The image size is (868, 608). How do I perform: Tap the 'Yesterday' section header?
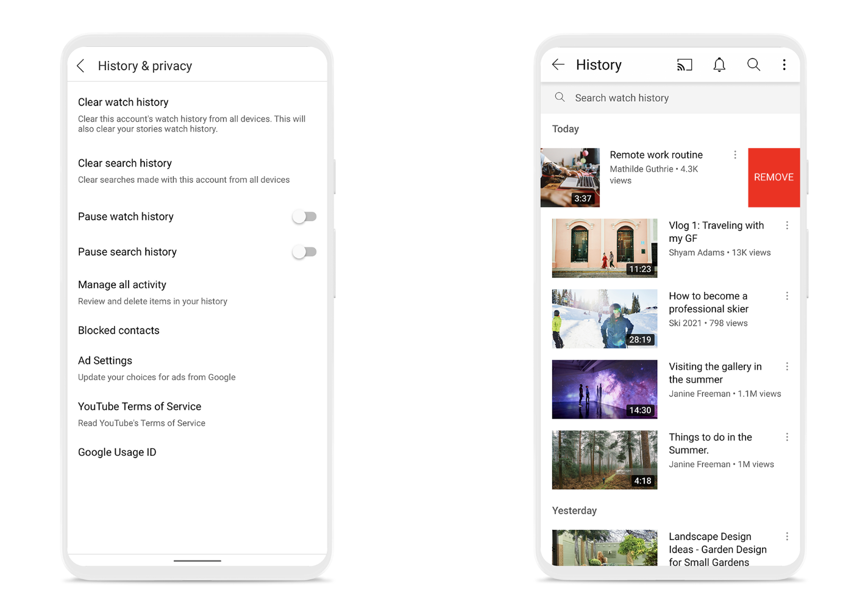[574, 511]
